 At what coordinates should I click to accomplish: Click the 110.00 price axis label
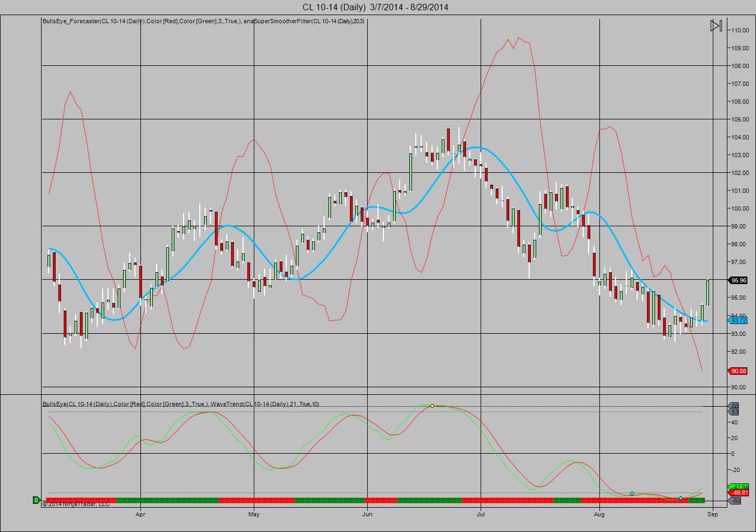(x=740, y=30)
